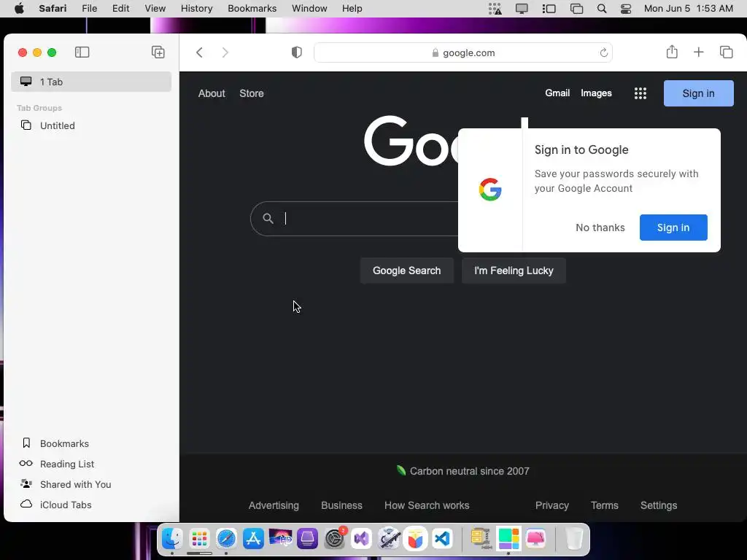Click I'm Feeling Lucky button
The width and height of the screenshot is (747, 560).
pos(514,271)
